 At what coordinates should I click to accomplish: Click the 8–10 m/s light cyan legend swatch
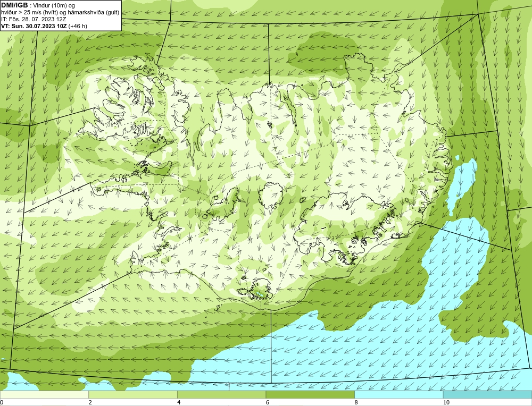pos(398,395)
